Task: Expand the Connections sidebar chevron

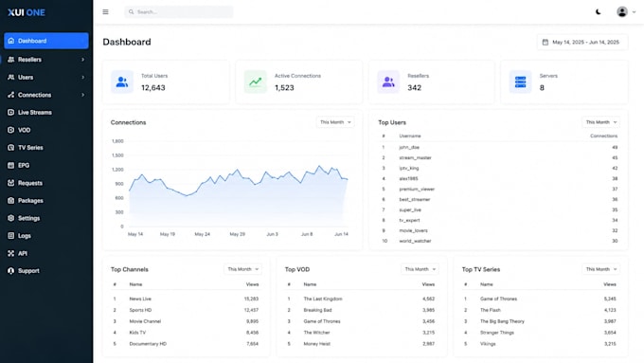Action: click(83, 95)
